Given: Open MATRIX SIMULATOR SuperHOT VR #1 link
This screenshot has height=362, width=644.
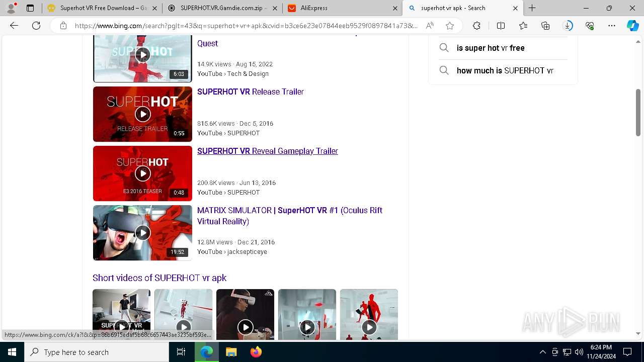Looking at the screenshot, I should click(x=290, y=216).
